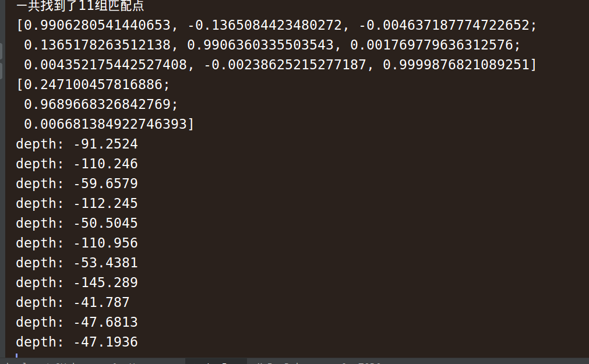
Task: Click the 'depth: -50.5045' output line
Action: point(77,223)
